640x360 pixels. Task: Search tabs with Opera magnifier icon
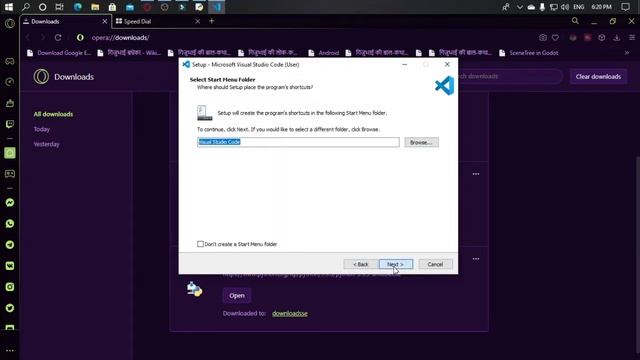pyautogui.click(x=575, y=21)
